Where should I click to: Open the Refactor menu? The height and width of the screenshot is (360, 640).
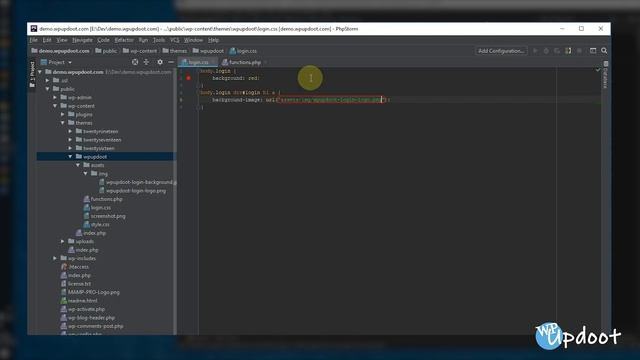tap(124, 40)
